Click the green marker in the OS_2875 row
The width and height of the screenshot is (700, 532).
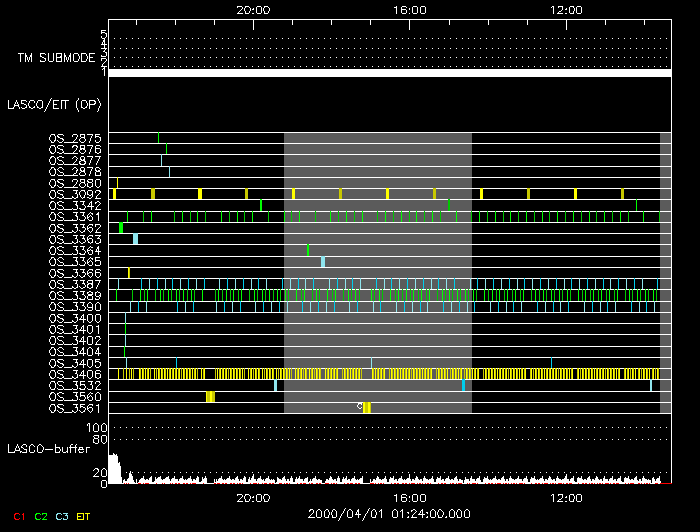(x=158, y=138)
